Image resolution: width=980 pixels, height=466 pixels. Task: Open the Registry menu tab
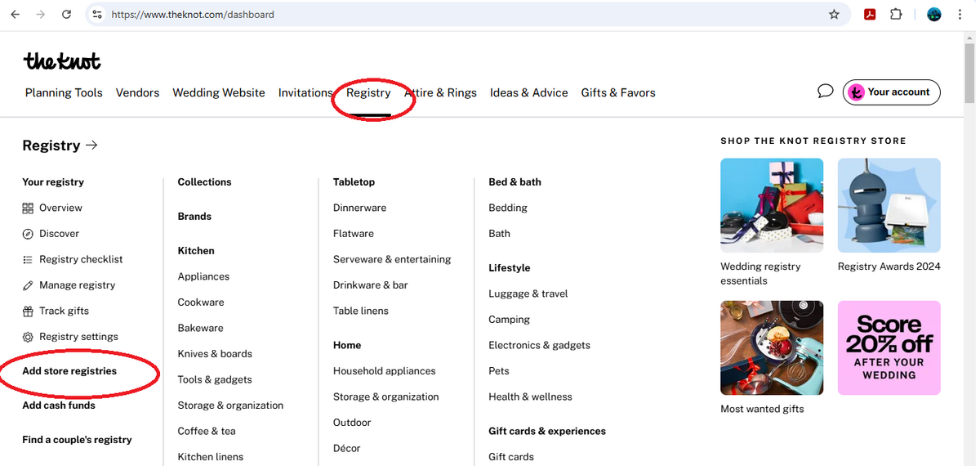(x=368, y=93)
